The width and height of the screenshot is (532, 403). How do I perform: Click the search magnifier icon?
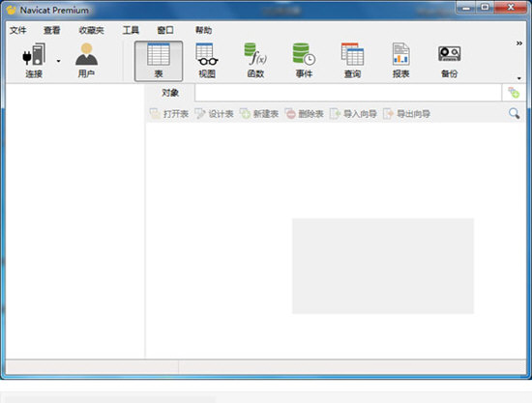coord(514,113)
